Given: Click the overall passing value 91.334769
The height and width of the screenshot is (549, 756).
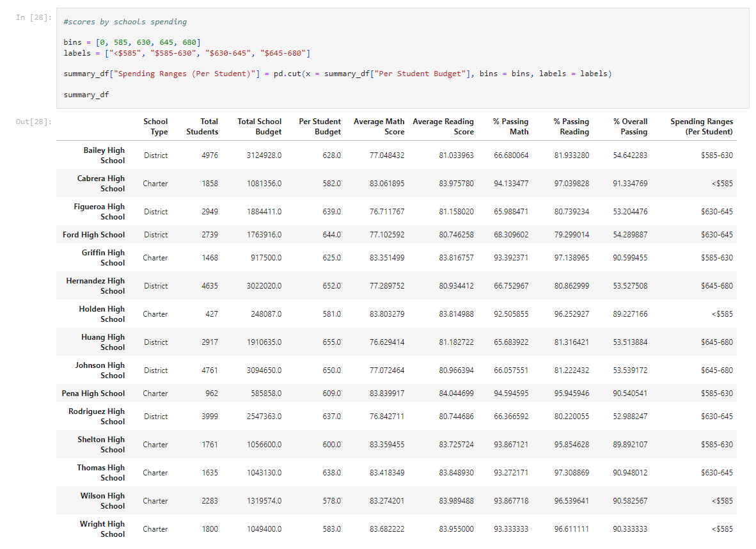Looking at the screenshot, I should click(x=630, y=184).
